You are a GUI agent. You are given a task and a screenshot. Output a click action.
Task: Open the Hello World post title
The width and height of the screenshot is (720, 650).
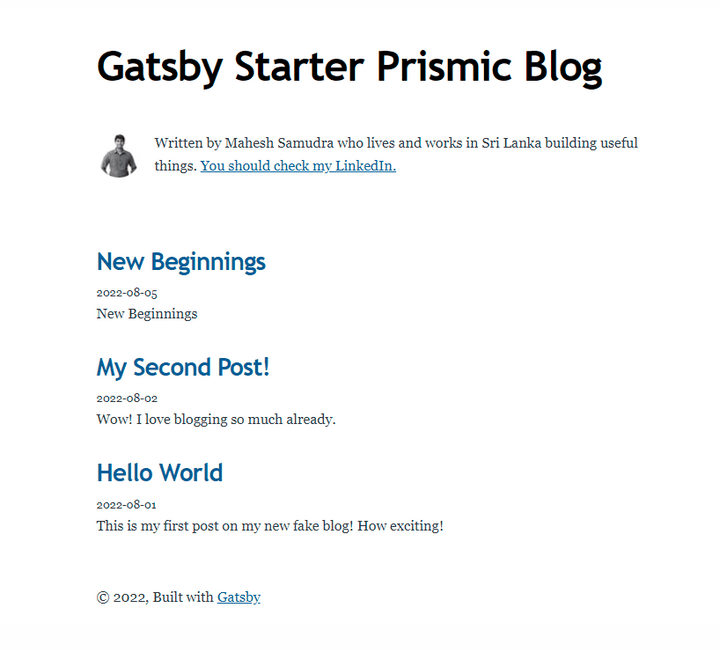click(x=159, y=473)
